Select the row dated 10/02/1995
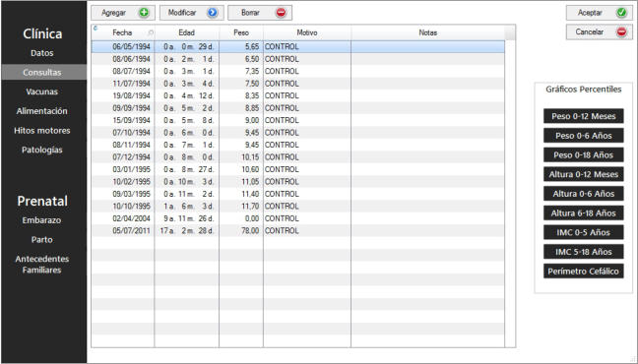 (298, 181)
